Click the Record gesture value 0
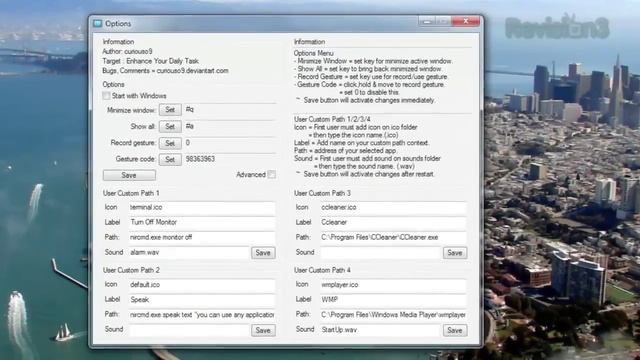Viewport: 640px width, 360px height. 188,142
